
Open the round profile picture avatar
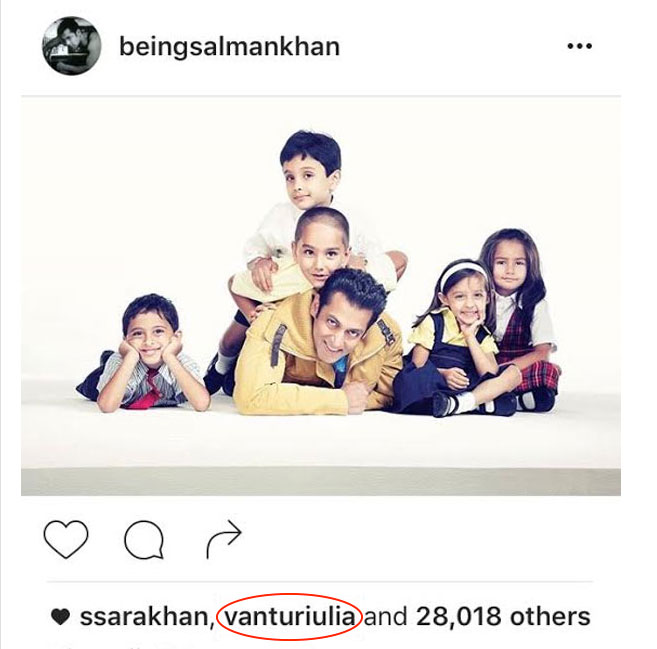tap(72, 45)
